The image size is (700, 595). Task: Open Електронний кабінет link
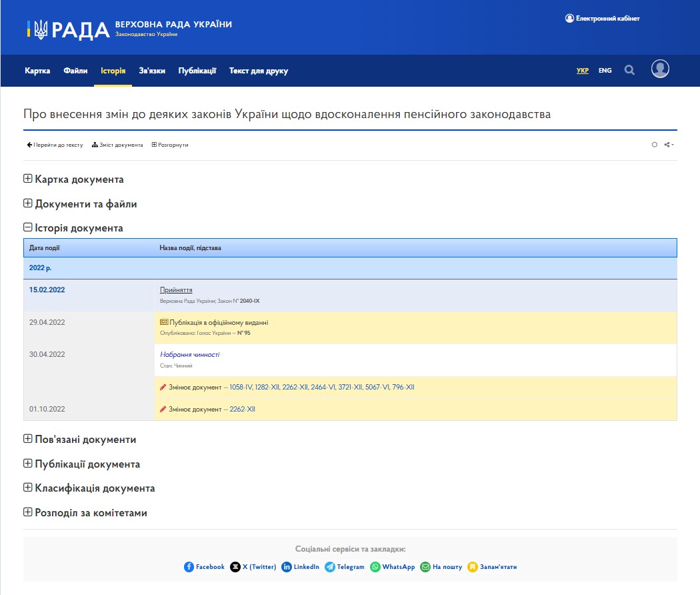602,18
